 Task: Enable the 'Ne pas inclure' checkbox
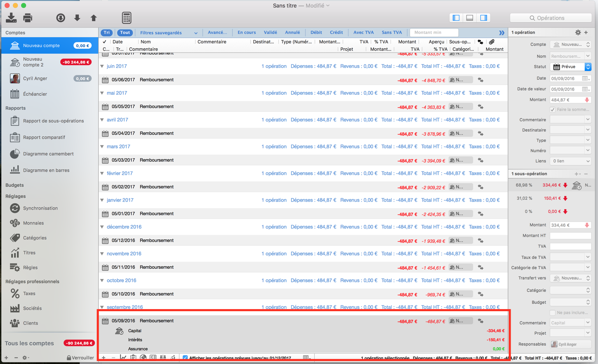tap(553, 312)
